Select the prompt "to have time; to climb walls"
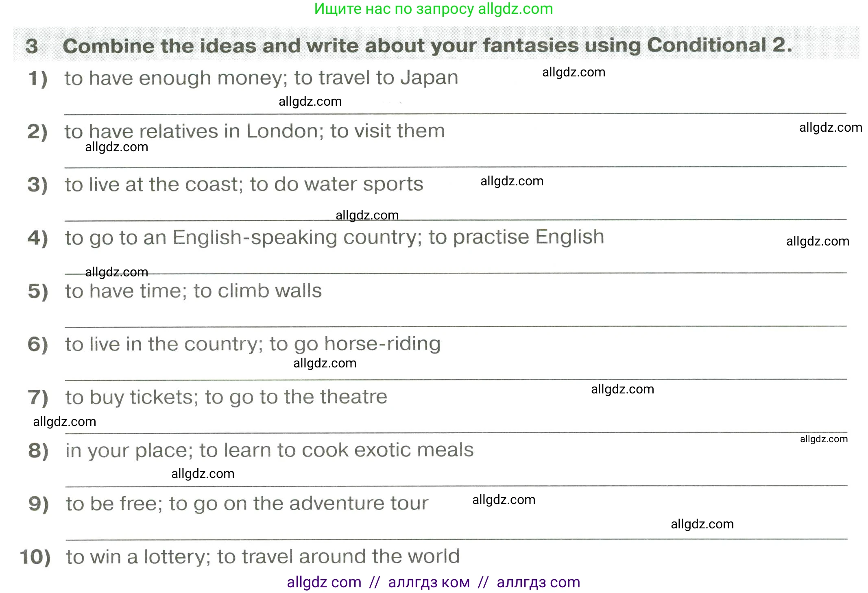The image size is (868, 593). pyautogui.click(x=194, y=291)
